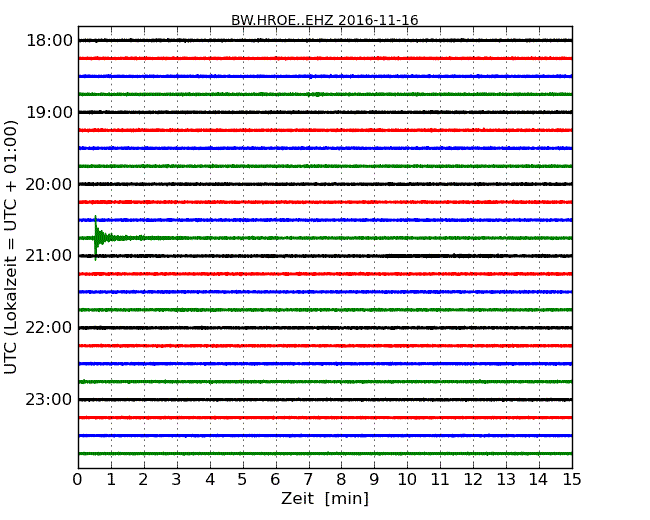Viewport: 650px width, 520px height.
Task: Click the plot title BW.HROE..EHZ 2016-11-16
Action: pyautogui.click(x=325, y=20)
